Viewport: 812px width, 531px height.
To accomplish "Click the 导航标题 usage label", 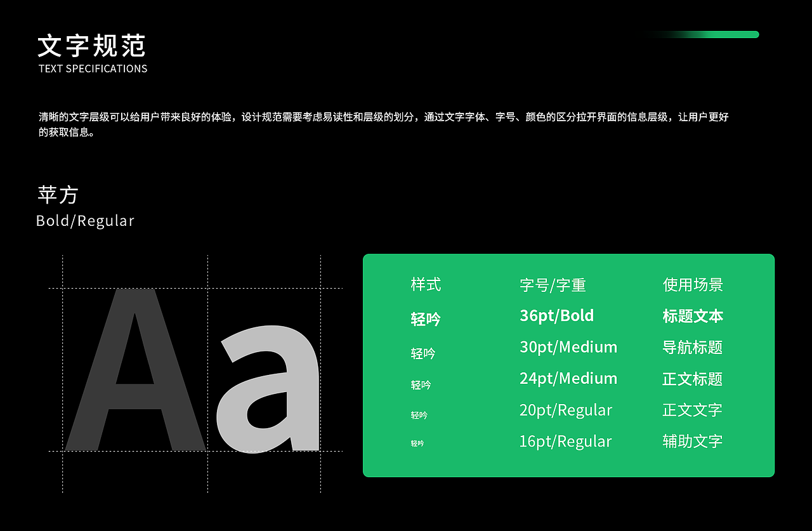I will 693,347.
